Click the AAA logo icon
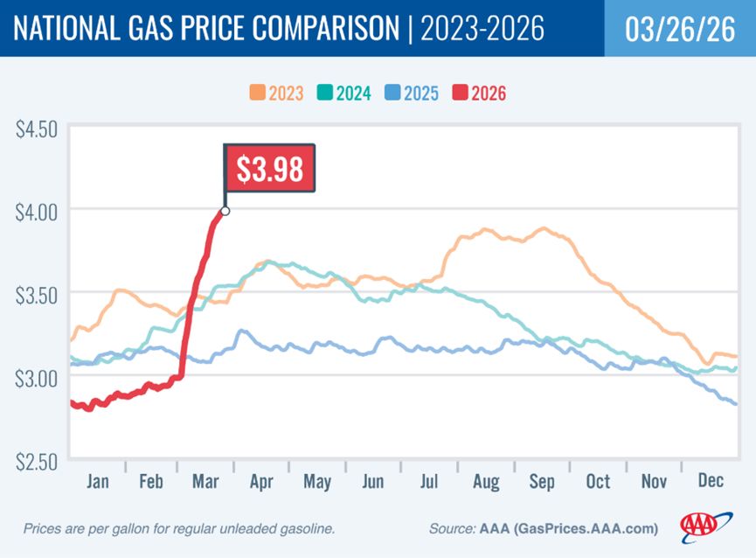756x558 pixels. pos(701,527)
